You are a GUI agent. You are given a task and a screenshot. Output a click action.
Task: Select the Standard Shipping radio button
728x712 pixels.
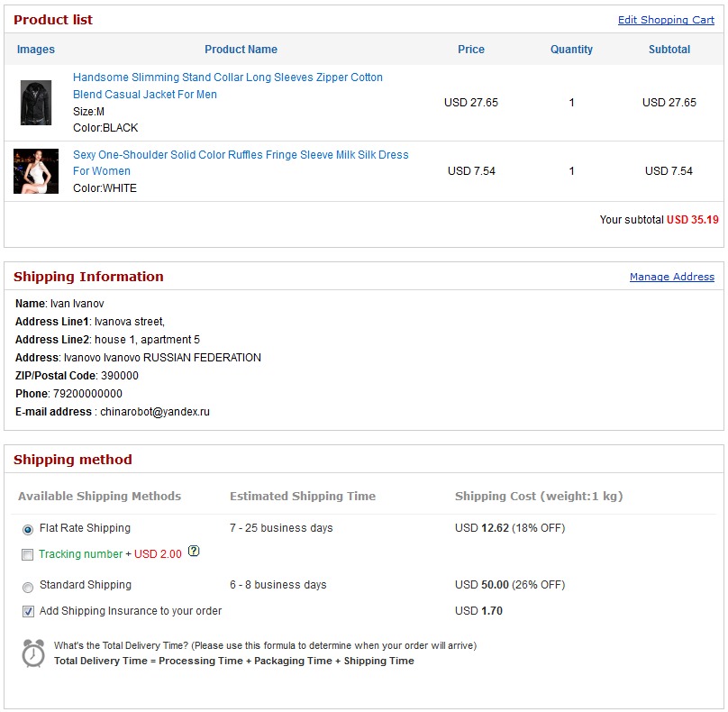pyautogui.click(x=28, y=587)
